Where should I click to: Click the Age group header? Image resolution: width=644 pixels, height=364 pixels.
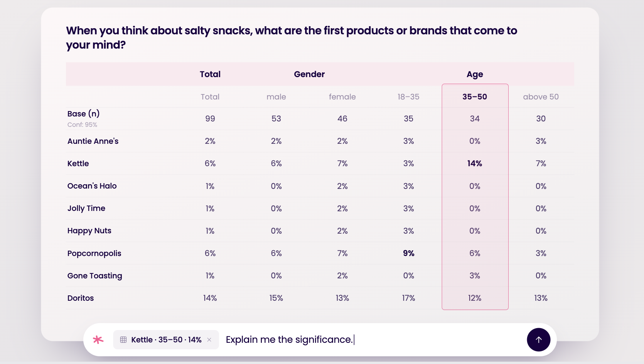475,74
